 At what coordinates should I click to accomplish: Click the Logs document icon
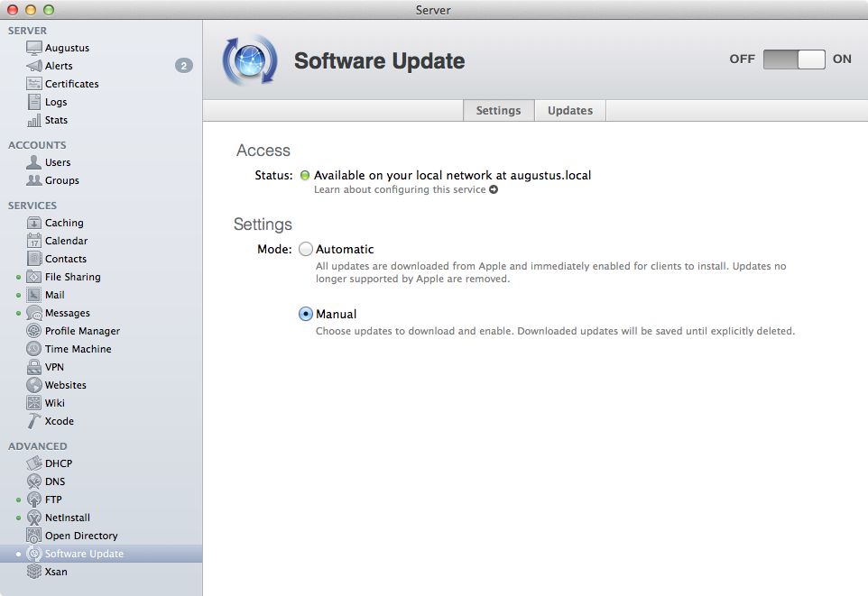point(33,102)
